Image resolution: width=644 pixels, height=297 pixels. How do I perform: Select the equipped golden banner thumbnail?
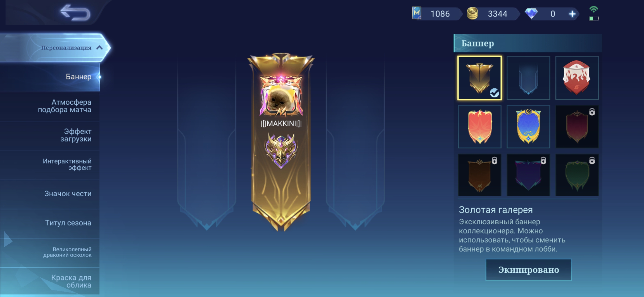pos(480,78)
